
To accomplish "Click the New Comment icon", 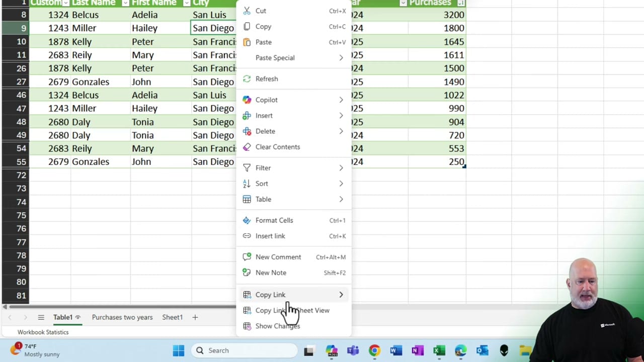I will click(246, 257).
